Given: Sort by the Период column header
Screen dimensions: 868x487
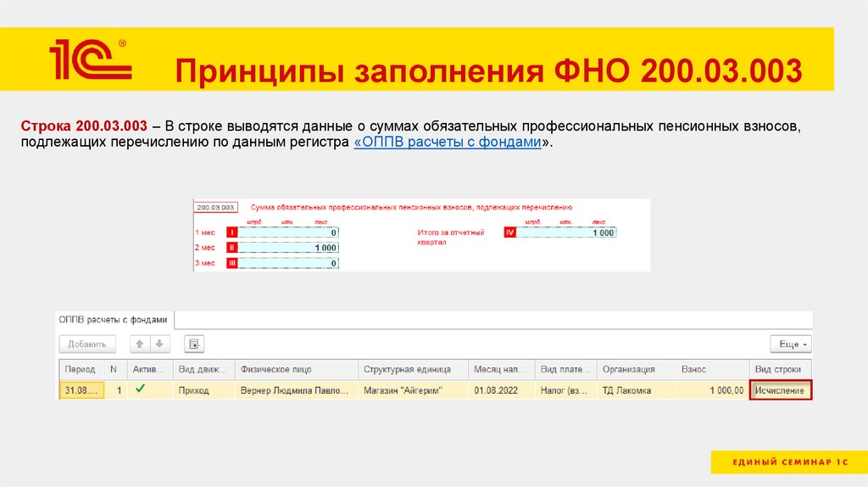Looking at the screenshot, I should pos(81,369).
